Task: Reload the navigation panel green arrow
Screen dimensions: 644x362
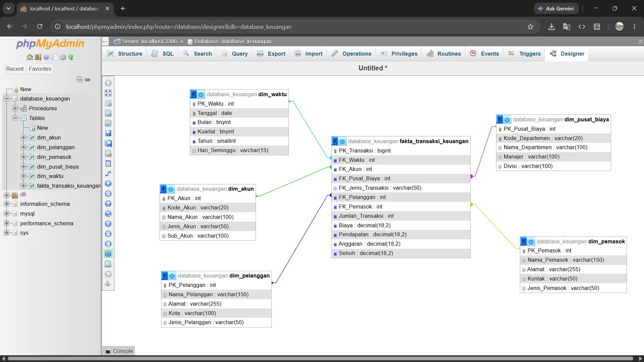Action: [x=71, y=57]
